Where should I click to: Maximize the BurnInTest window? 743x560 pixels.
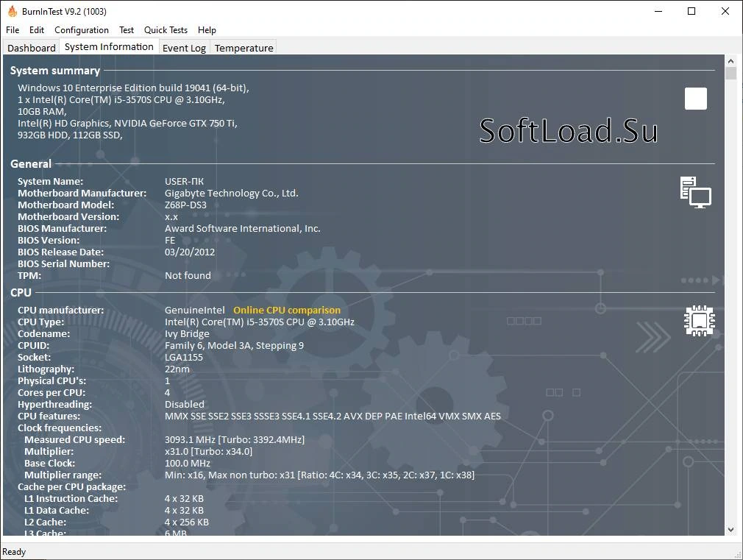point(692,11)
